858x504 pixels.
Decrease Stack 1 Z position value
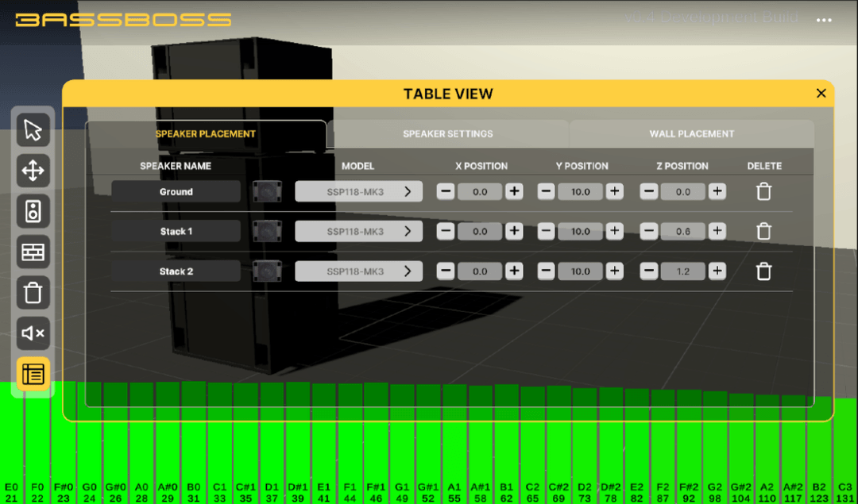tap(649, 231)
